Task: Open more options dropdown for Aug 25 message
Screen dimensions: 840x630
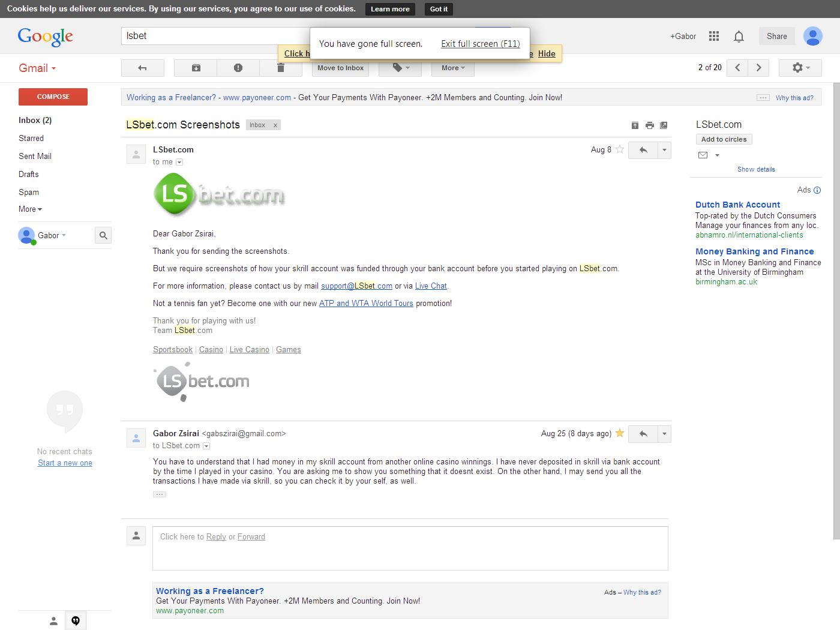Action: pos(664,434)
